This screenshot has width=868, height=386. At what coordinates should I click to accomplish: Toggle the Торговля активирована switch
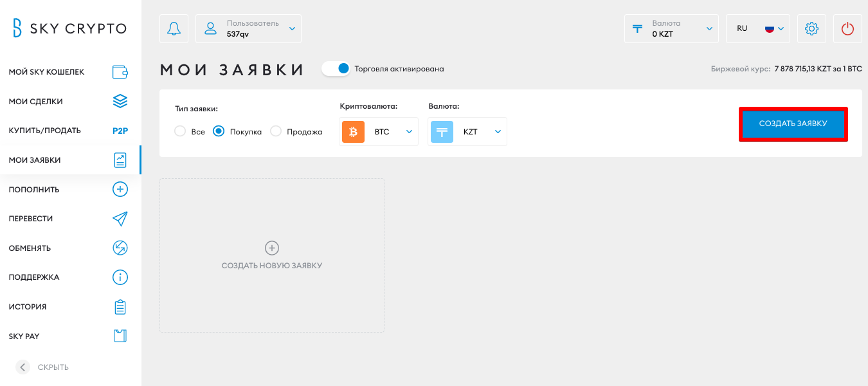coord(336,68)
